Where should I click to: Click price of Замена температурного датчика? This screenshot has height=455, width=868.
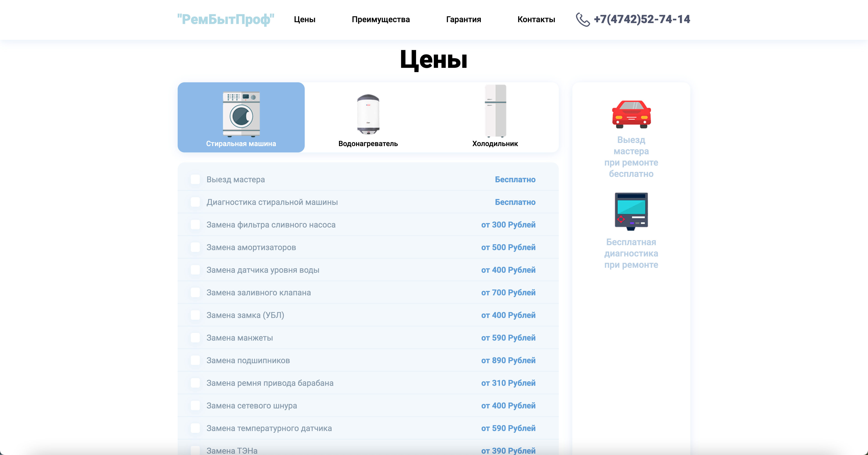pos(508,428)
